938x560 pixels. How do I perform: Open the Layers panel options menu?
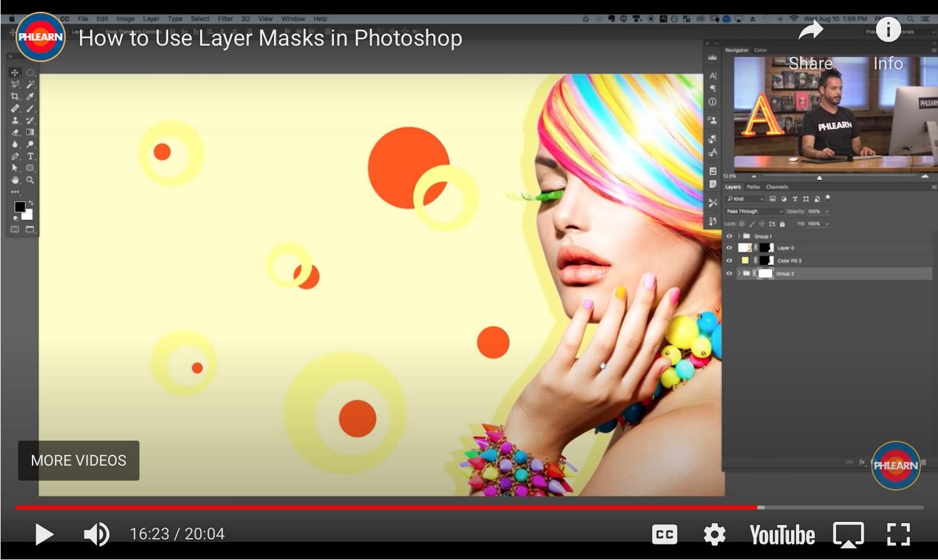[x=934, y=187]
